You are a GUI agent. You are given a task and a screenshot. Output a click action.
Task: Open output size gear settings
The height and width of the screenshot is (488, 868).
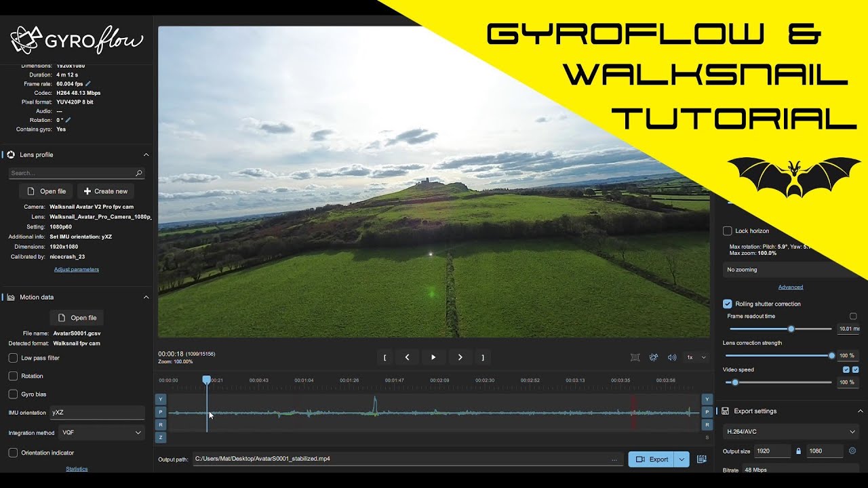click(x=852, y=451)
